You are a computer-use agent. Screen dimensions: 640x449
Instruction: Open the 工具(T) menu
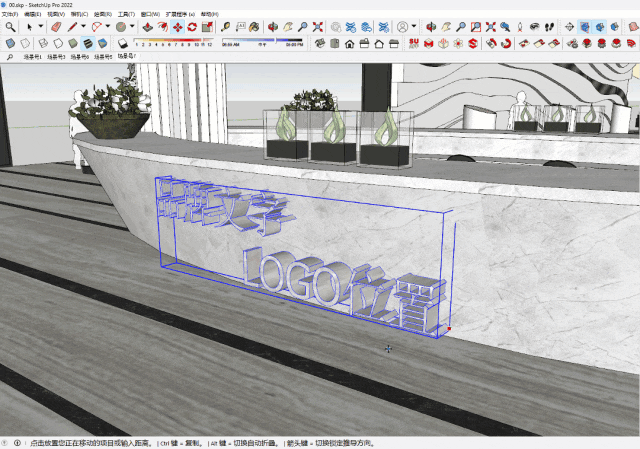[x=127, y=14]
